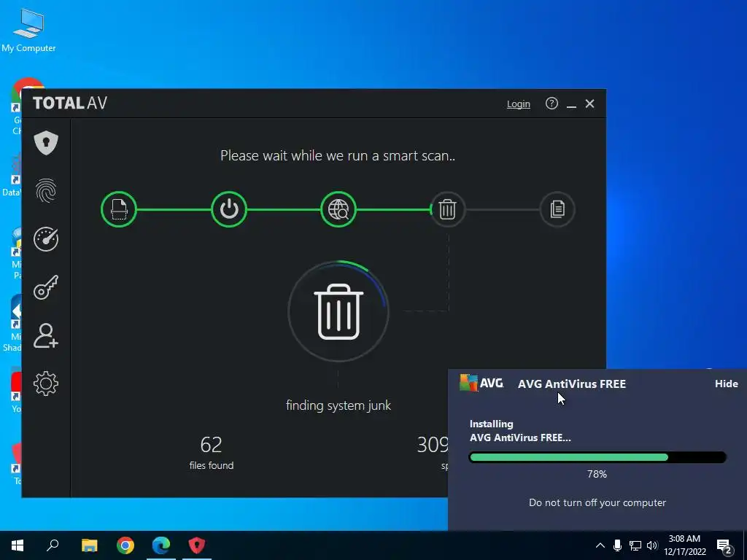Switch to Microsoft Edge on taskbar
Viewport: 747px width, 560px height.
click(x=161, y=545)
